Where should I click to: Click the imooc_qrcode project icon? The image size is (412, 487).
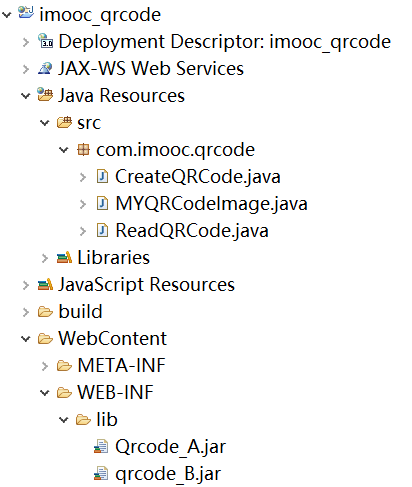26,13
